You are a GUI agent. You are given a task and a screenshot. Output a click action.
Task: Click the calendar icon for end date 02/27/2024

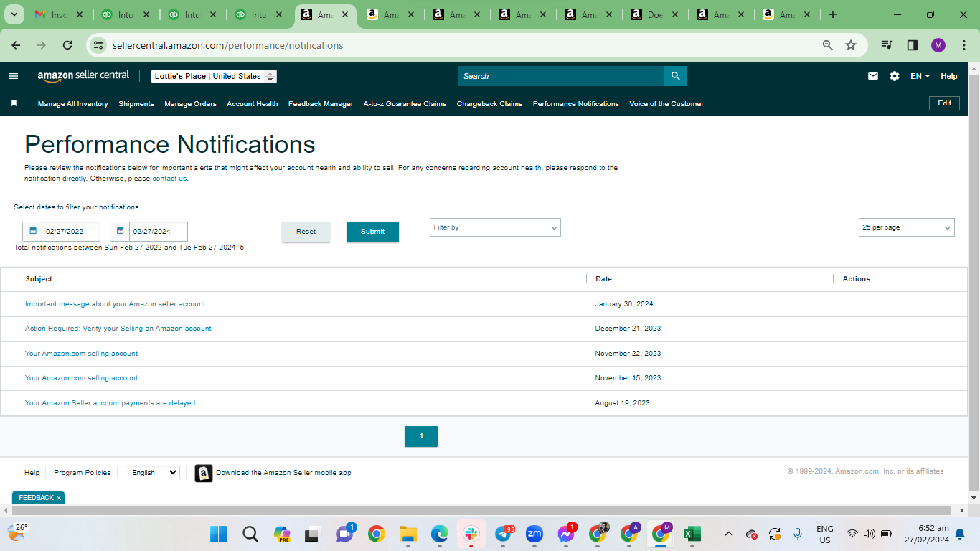coord(121,231)
